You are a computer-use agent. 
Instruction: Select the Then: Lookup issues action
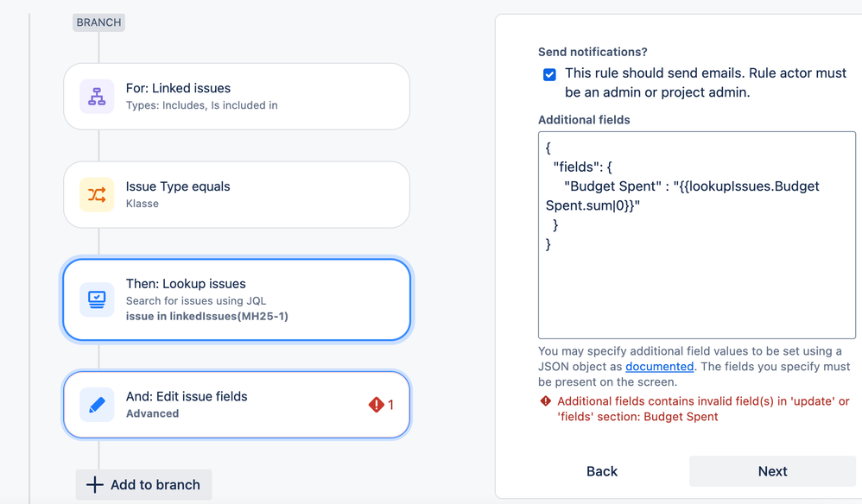(237, 299)
